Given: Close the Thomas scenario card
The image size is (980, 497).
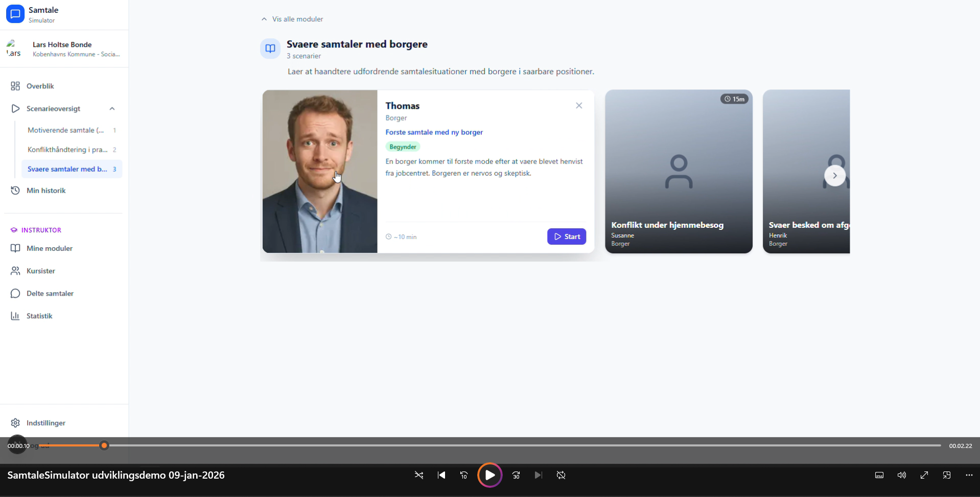Looking at the screenshot, I should [579, 106].
